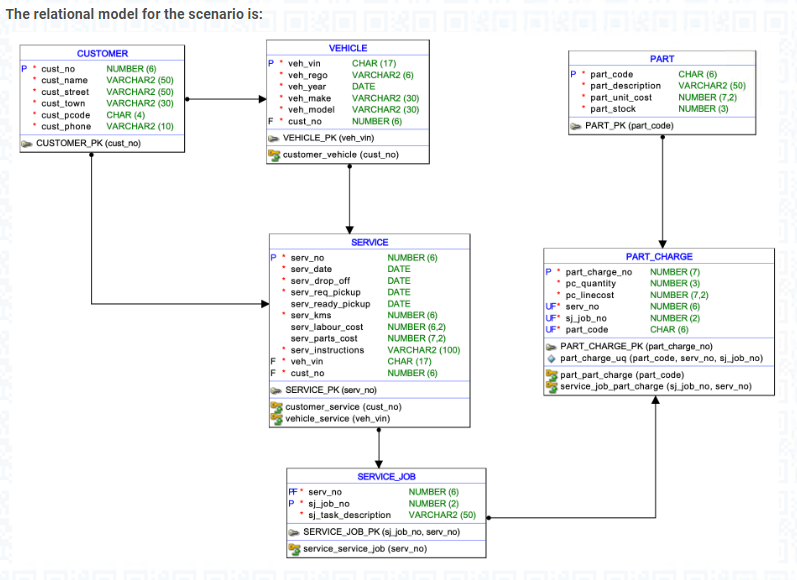Screen dimensions: 797x580
Task: Select the PART table title
Action: 662,58
